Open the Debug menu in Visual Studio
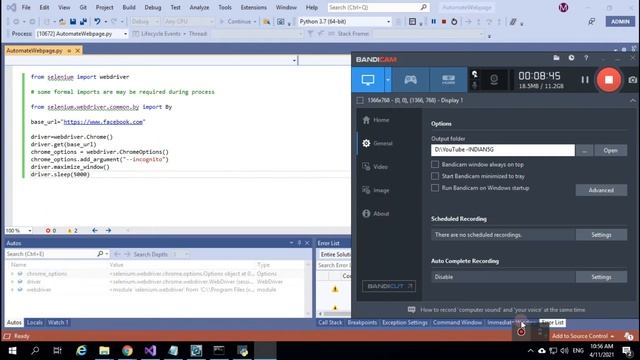The height and width of the screenshot is (360, 640). (153, 7)
